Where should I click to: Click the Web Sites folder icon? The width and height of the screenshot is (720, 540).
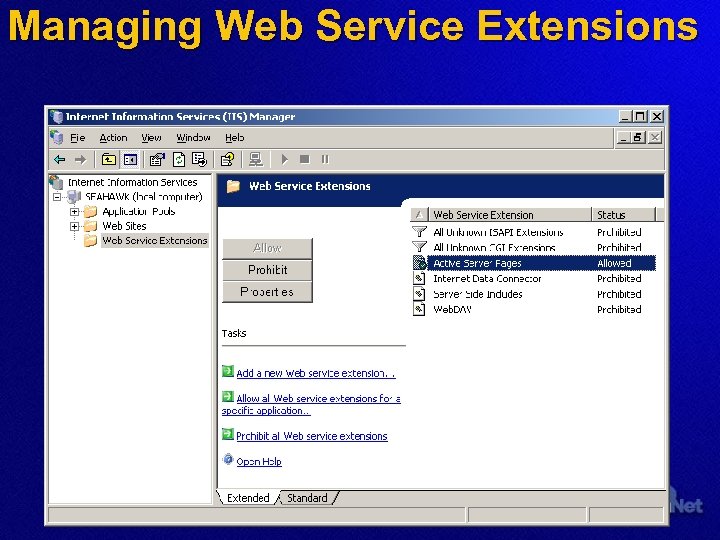[x=90, y=226]
